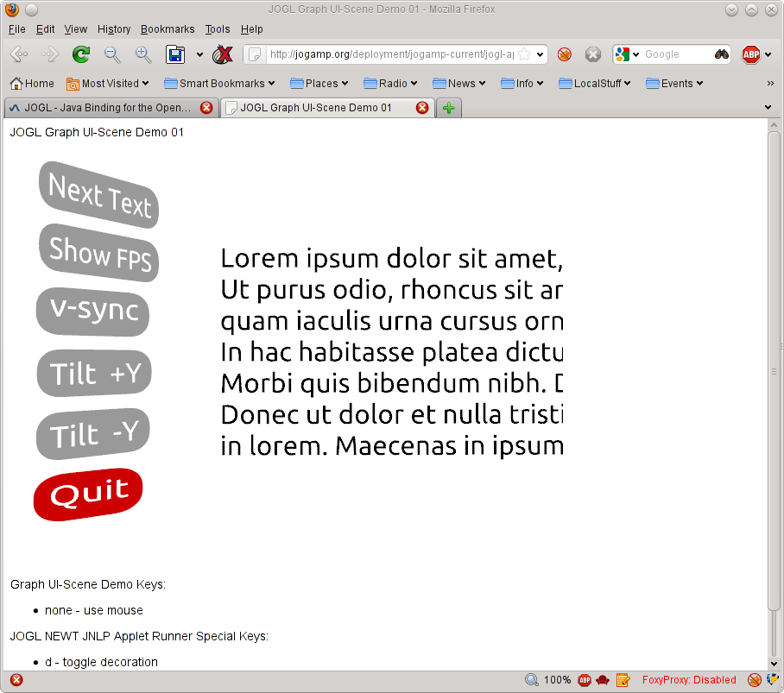Open the search engine selector dropdown
Viewport: 784px width, 693px height.
628,54
